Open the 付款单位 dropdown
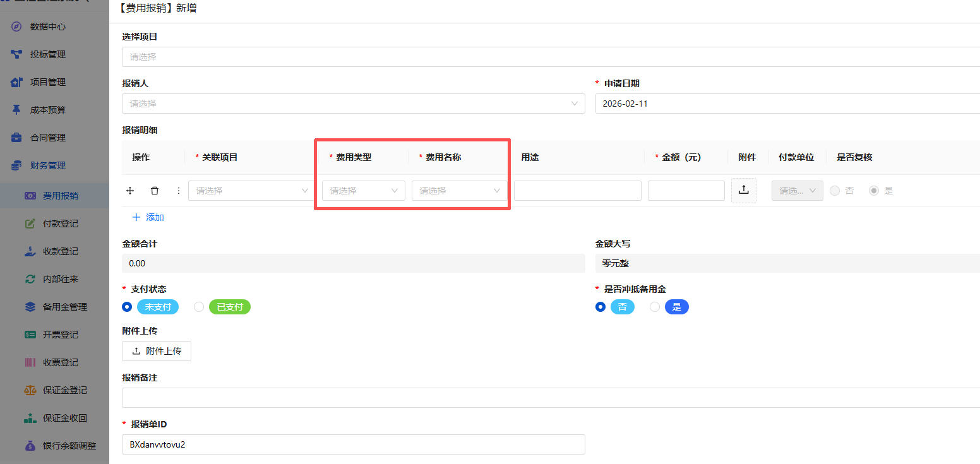The width and height of the screenshot is (980, 464). [x=797, y=190]
